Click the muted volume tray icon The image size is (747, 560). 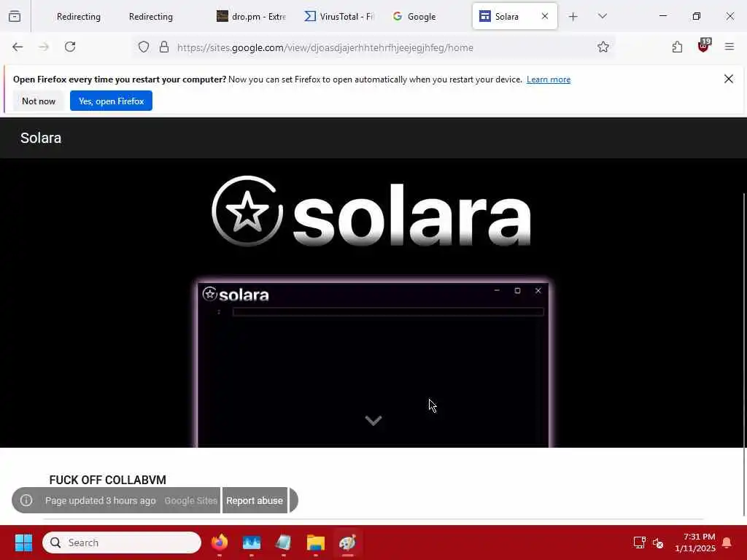point(658,542)
